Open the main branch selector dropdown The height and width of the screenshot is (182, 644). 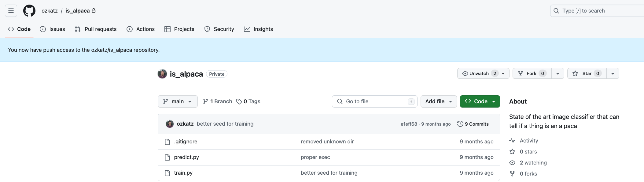178,101
